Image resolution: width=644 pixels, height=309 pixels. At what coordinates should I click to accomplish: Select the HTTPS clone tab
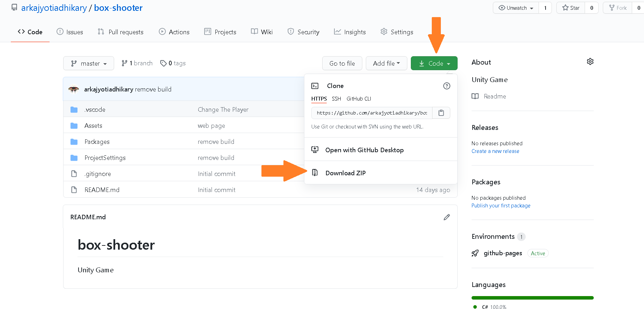319,99
